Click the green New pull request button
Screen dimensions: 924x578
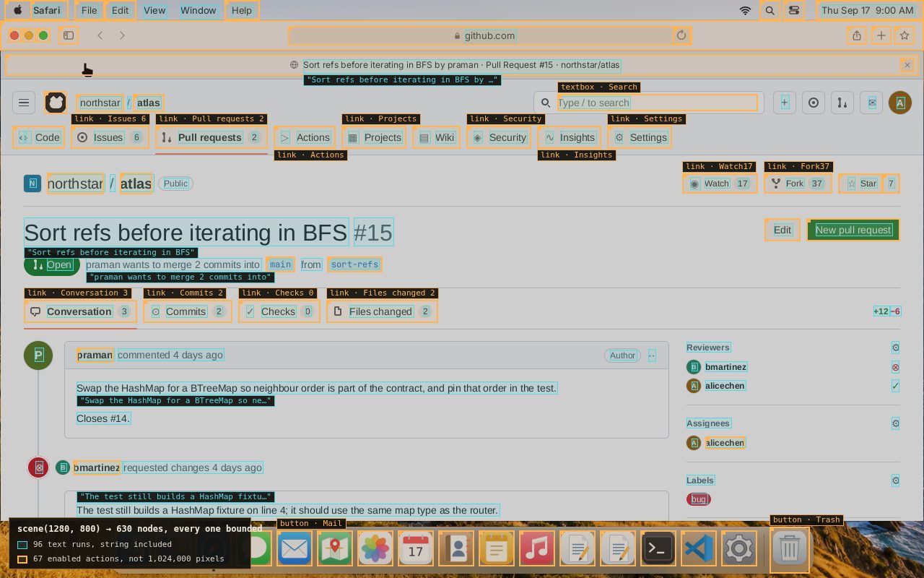point(853,230)
